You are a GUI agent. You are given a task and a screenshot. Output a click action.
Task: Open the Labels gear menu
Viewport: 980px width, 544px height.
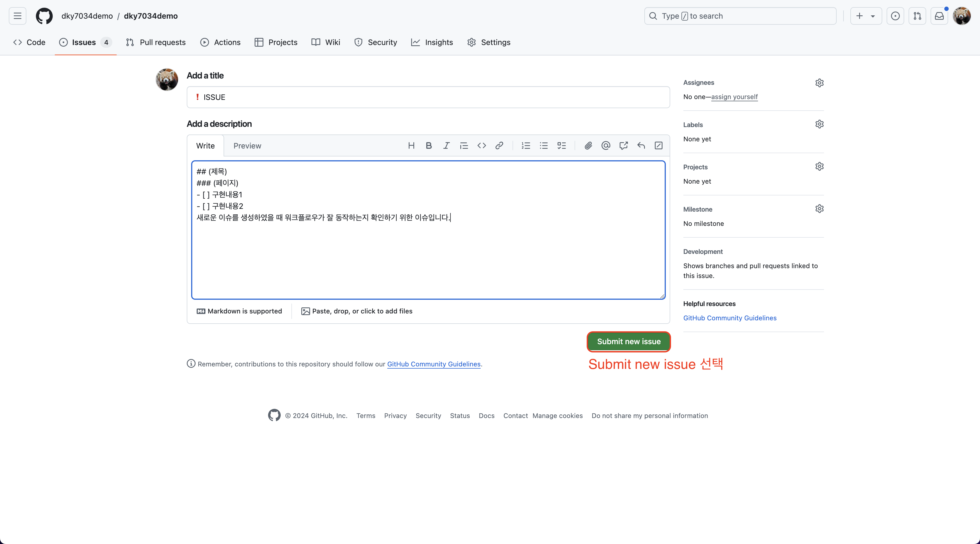819,124
